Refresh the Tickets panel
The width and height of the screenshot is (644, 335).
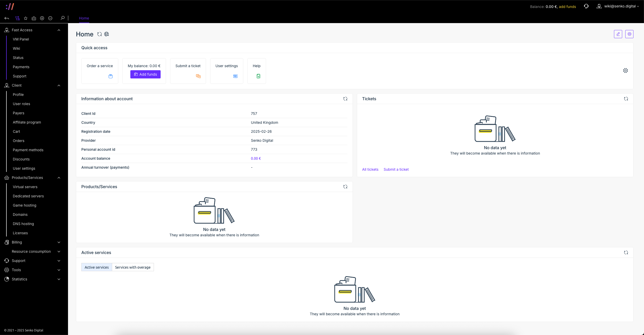pos(626,99)
